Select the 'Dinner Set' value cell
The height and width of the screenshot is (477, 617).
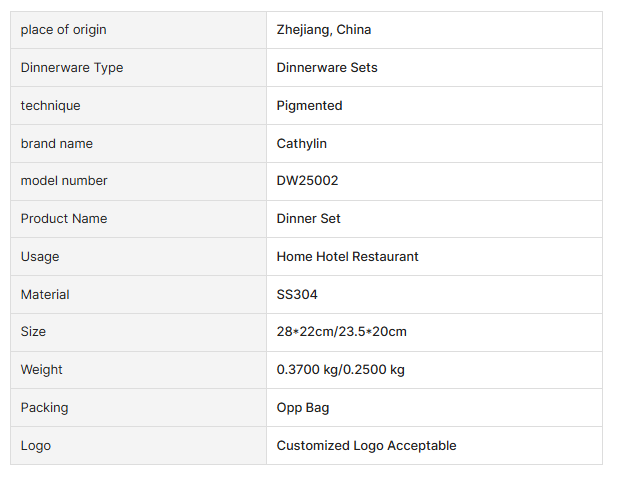coord(309,219)
